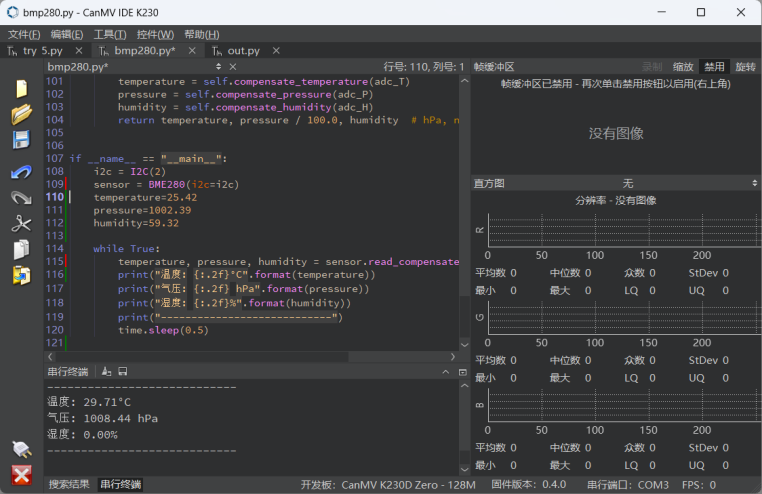The height and width of the screenshot is (494, 762).
Task: Open the 文件(F) menu
Action: 24,34
